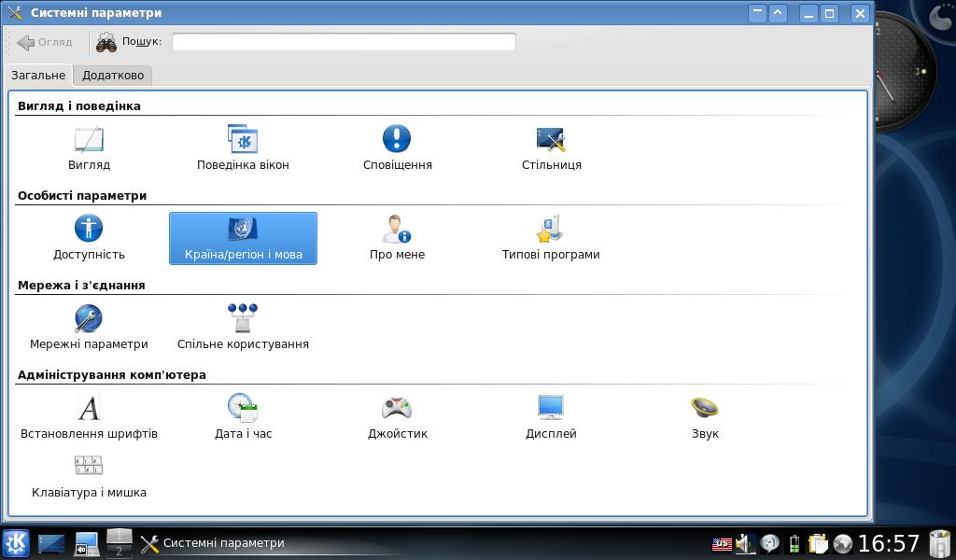
Task: Open Мережні параметри network settings
Action: click(89, 328)
